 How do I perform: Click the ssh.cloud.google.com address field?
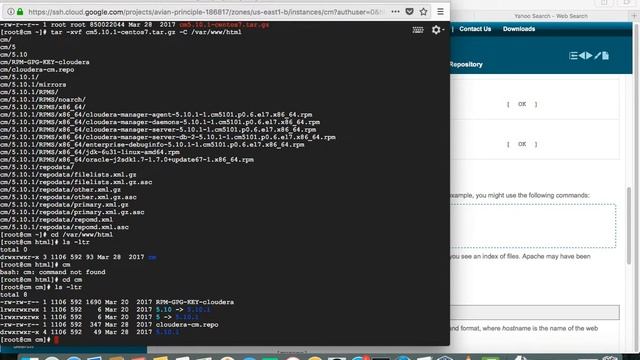[206, 12]
